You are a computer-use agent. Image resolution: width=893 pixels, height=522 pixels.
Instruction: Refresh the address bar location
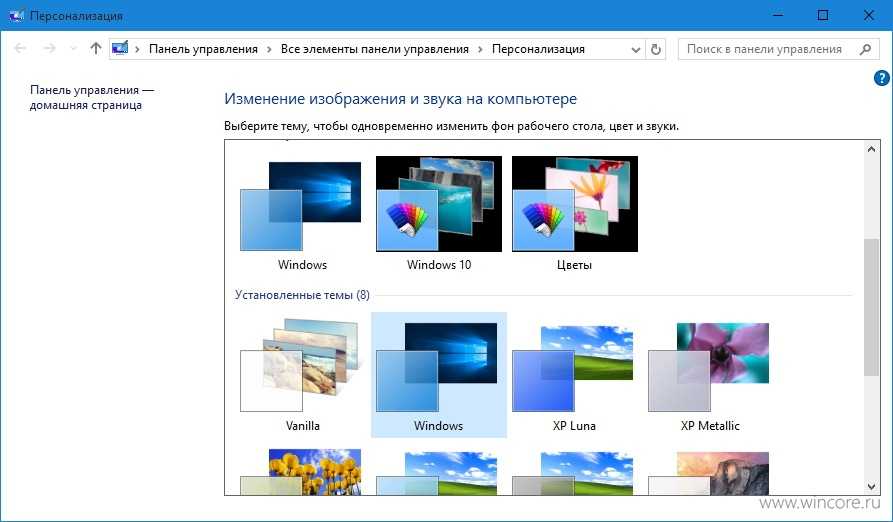point(656,50)
